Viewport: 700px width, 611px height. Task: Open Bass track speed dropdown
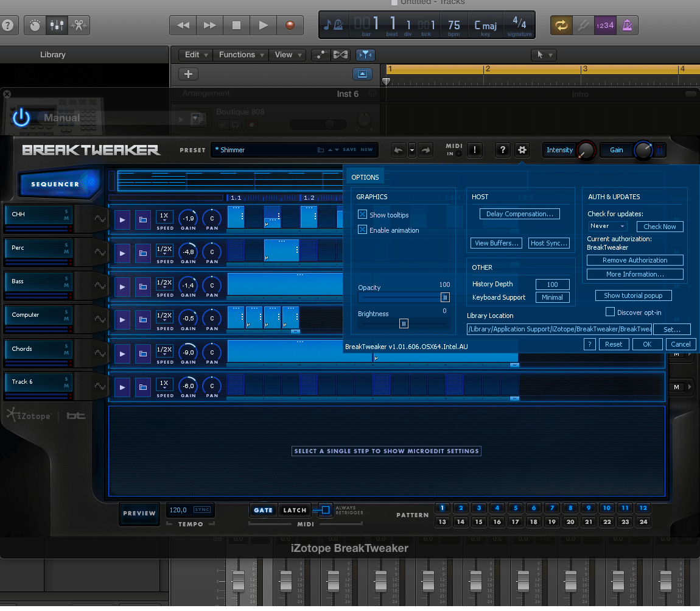164,284
